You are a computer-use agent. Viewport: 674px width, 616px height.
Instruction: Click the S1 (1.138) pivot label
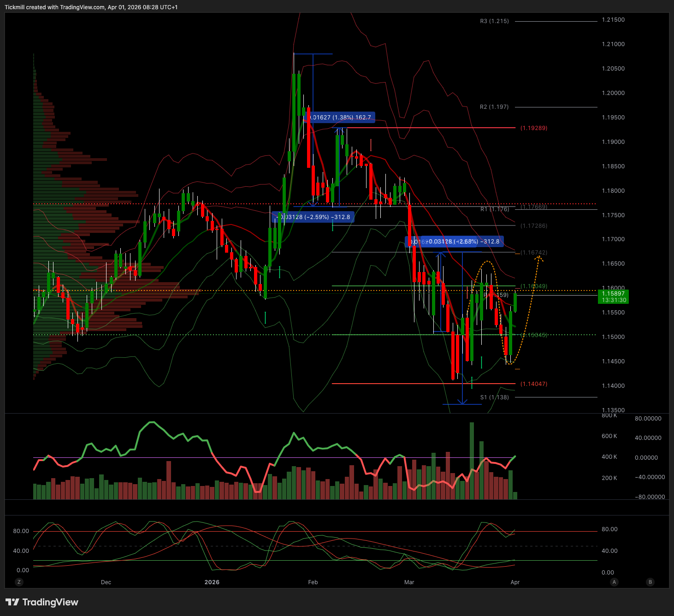[494, 397]
